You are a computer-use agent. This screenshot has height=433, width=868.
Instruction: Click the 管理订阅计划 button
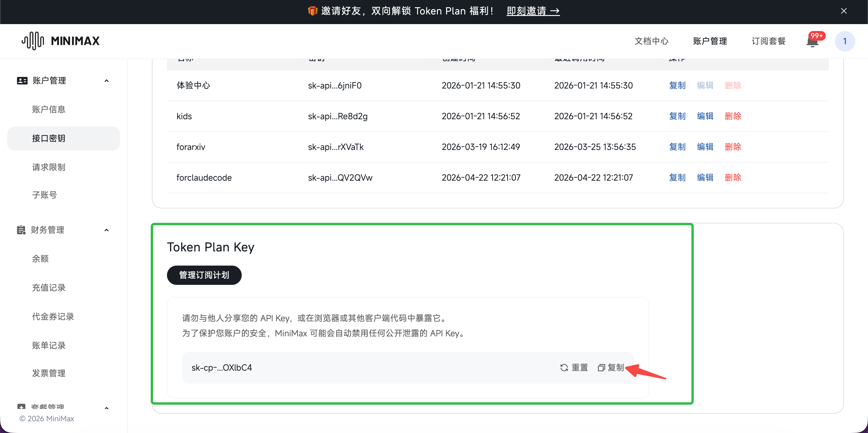click(204, 275)
